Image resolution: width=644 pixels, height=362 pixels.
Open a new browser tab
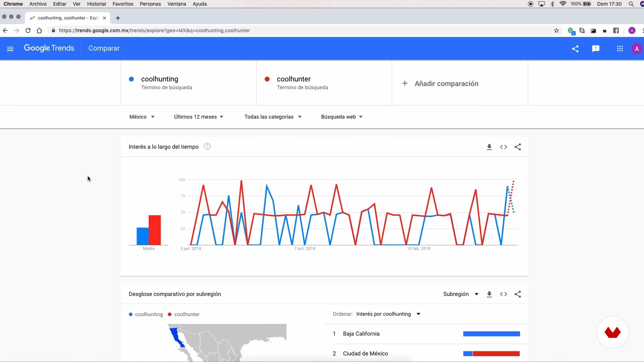click(x=118, y=18)
